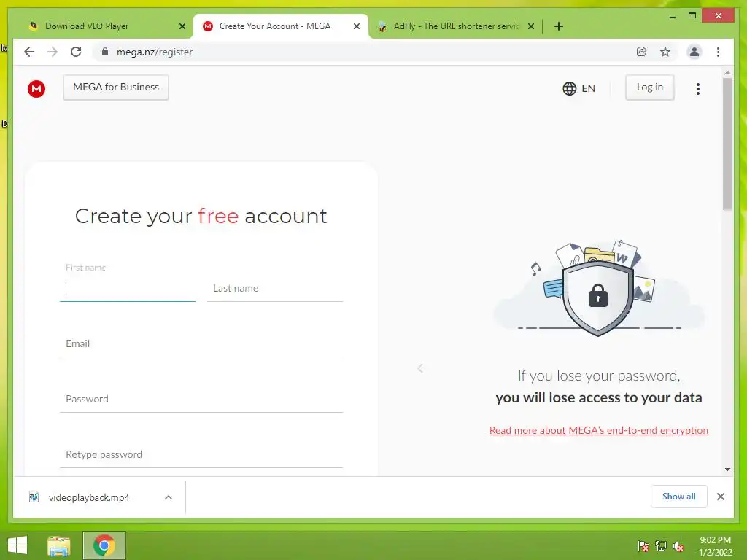This screenshot has width=747, height=560.
Task: Click the Password field
Action: coord(201,399)
